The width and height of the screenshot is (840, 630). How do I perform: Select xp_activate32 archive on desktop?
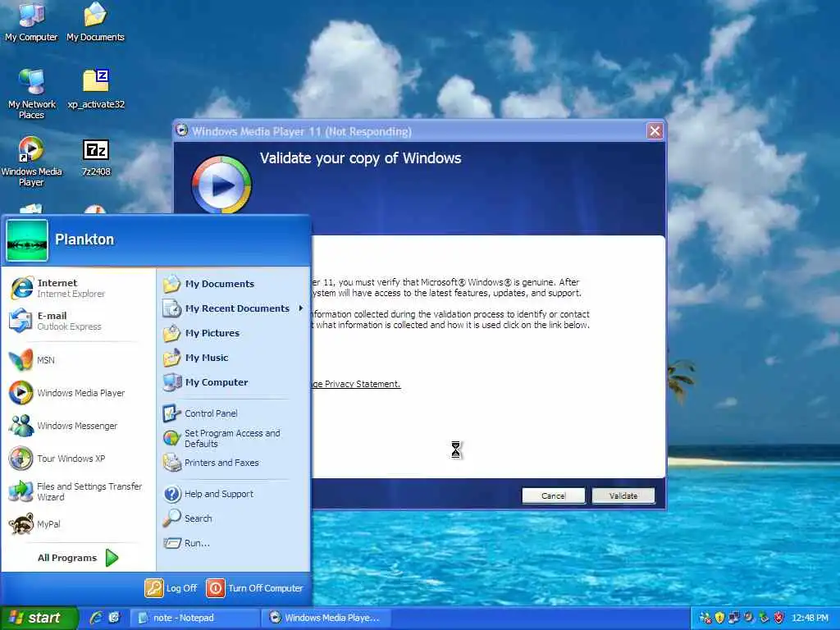click(96, 89)
